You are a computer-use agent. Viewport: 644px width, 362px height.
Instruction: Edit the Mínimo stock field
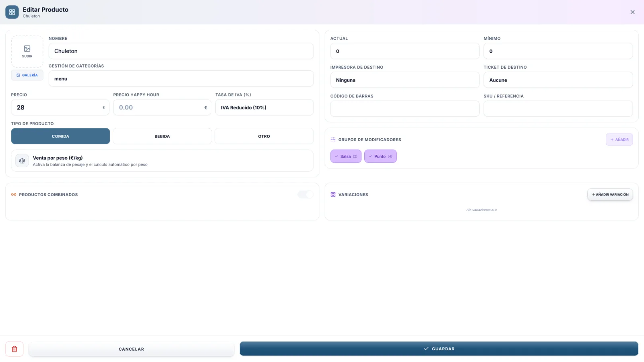(x=558, y=51)
